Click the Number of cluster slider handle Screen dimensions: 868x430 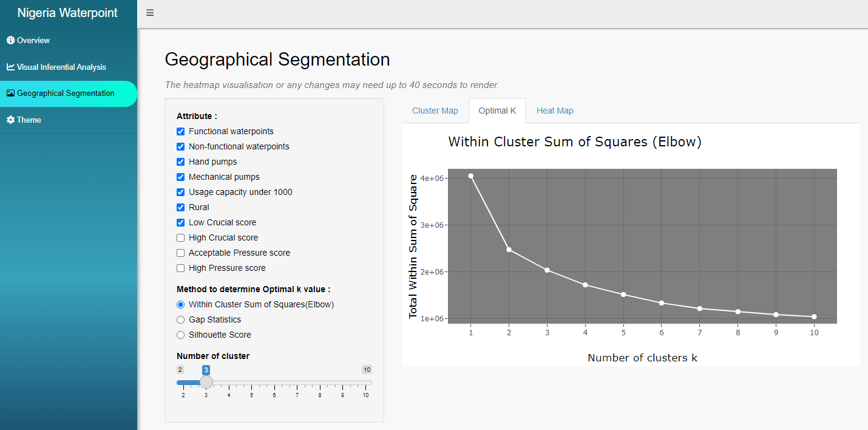click(206, 382)
